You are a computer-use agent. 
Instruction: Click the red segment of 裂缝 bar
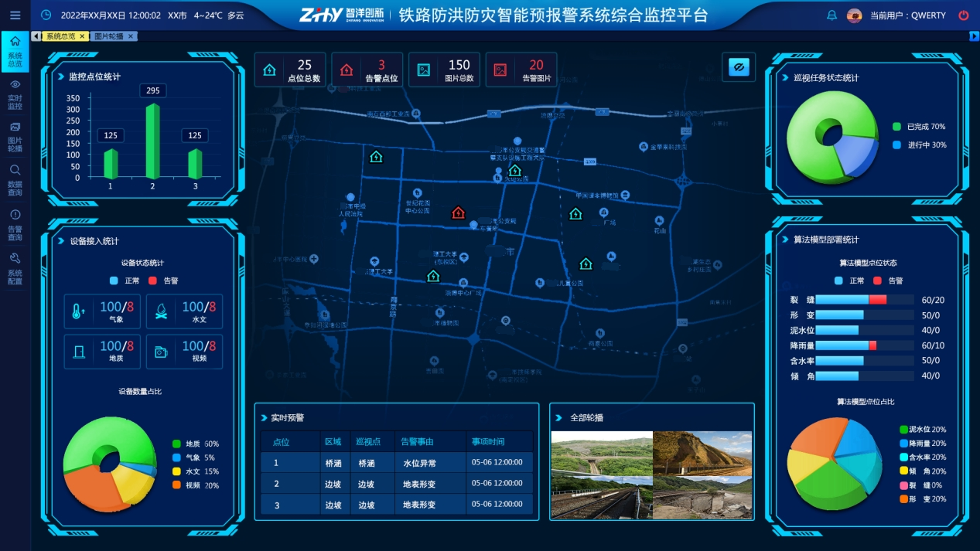point(877,300)
